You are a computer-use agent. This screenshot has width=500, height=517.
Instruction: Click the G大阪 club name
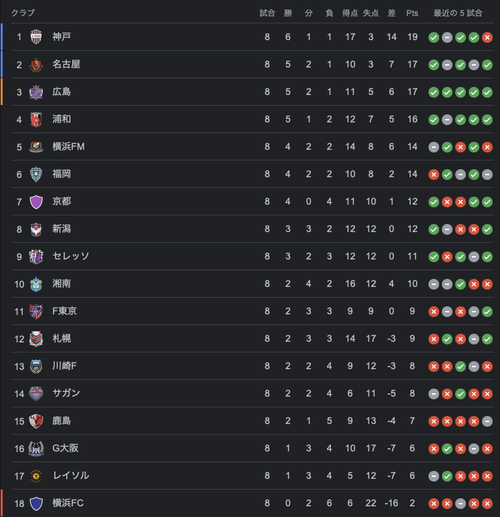(x=65, y=448)
